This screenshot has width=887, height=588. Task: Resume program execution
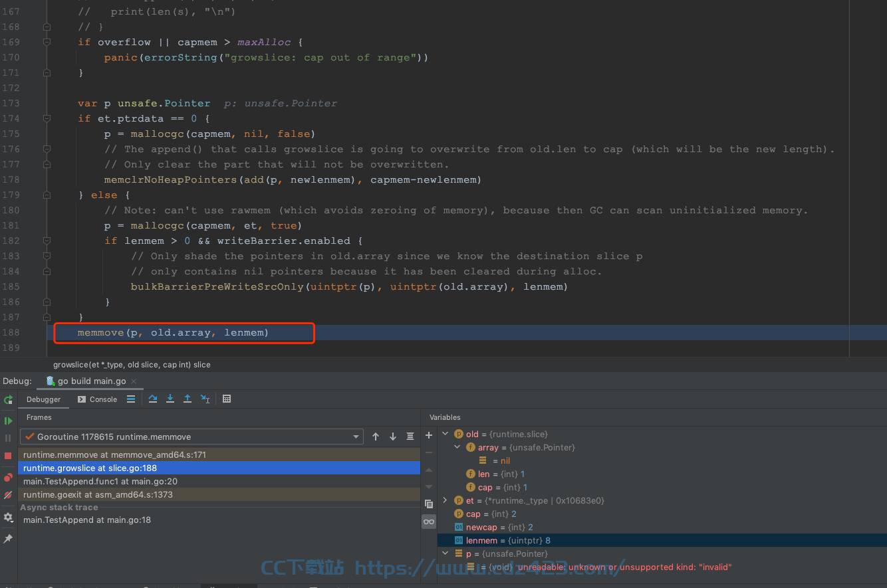point(8,421)
